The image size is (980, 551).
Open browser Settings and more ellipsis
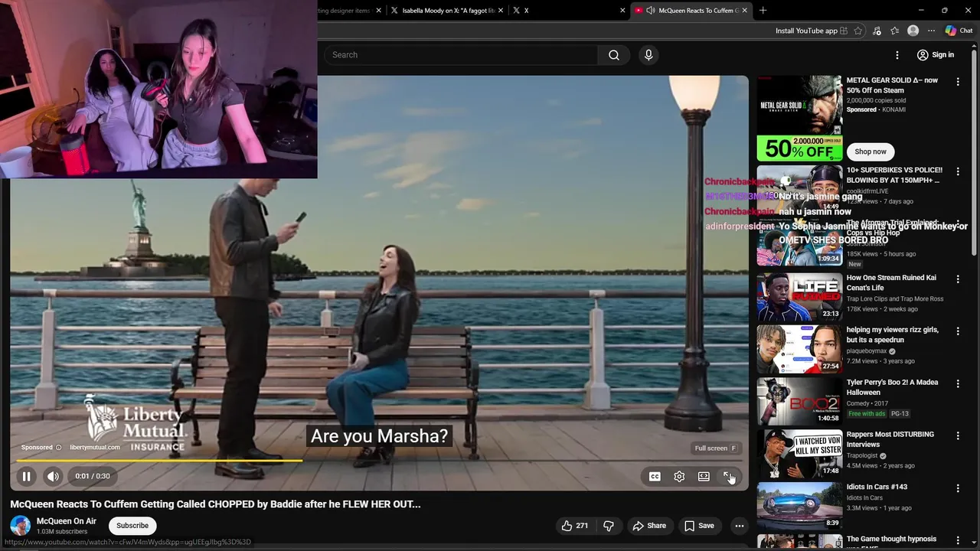pos(931,31)
